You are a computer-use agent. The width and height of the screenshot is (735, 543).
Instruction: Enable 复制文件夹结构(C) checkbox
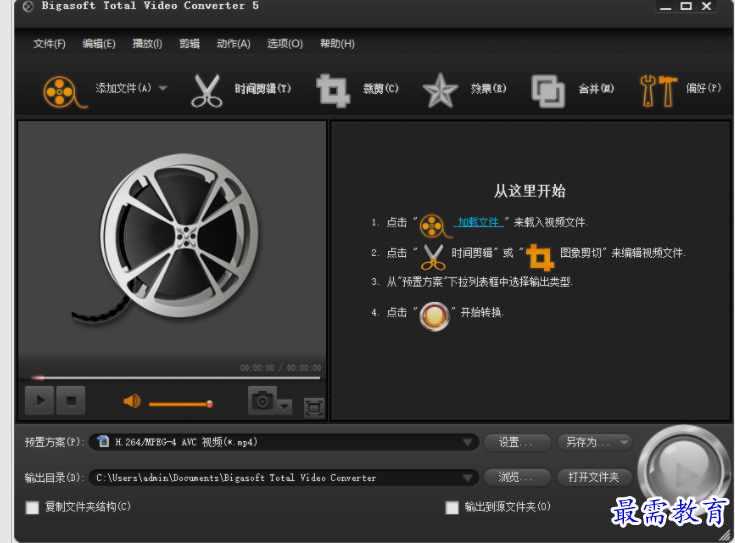32,507
